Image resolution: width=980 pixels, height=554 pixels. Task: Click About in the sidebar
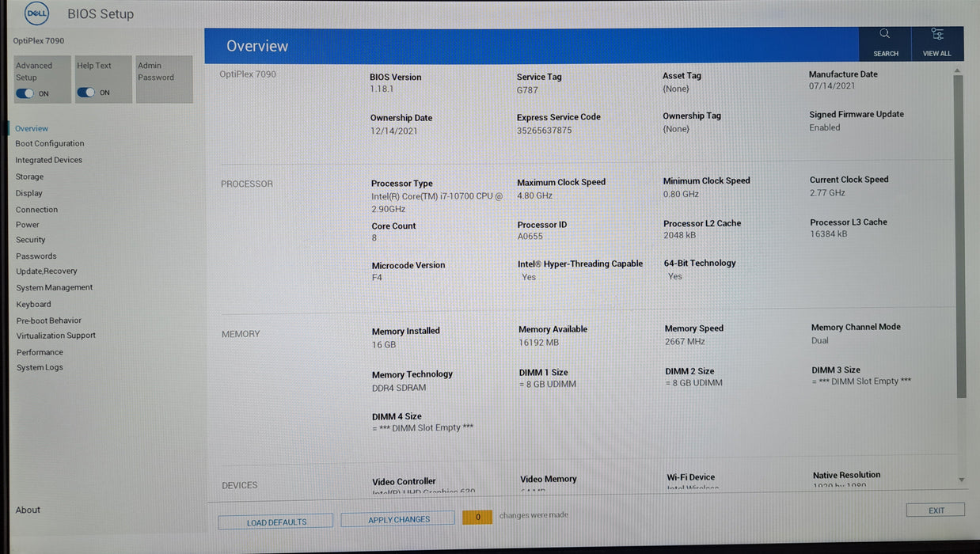coord(28,510)
